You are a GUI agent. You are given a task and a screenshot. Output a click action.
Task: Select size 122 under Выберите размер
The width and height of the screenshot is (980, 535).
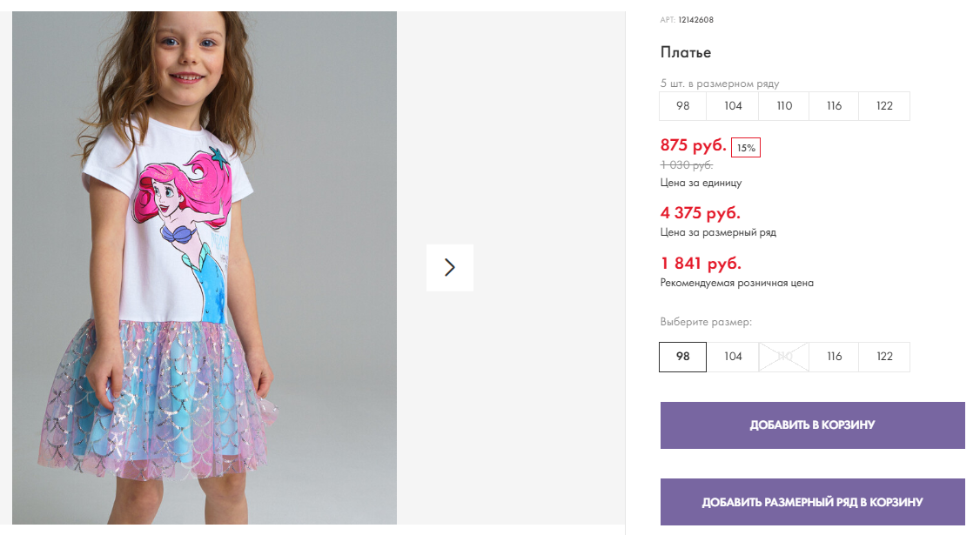click(x=884, y=357)
